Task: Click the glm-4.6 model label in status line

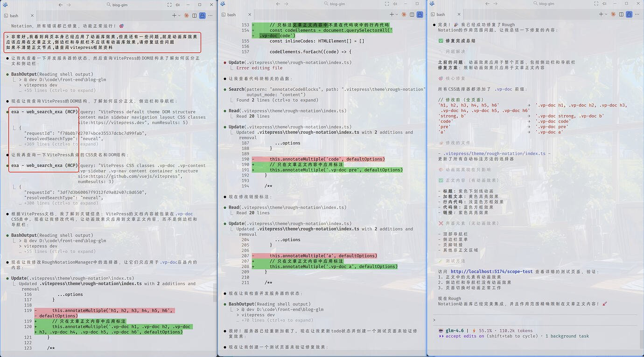Action: pyautogui.click(x=455, y=331)
